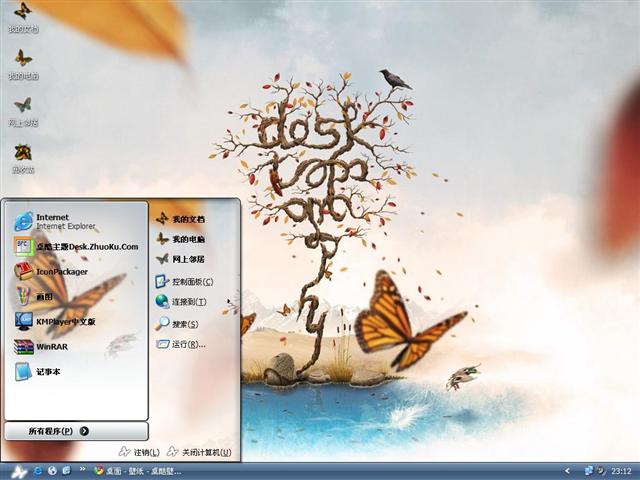Click the 23:12 taskbar clock
The width and height of the screenshot is (640, 480).
click(621, 471)
